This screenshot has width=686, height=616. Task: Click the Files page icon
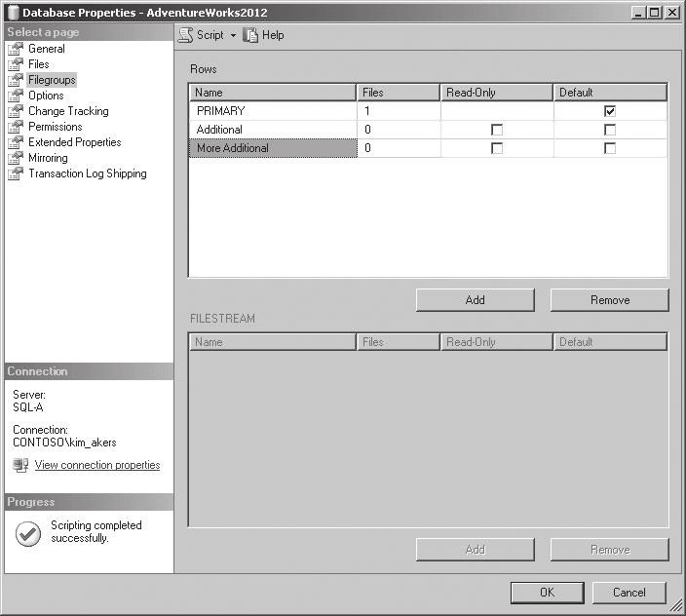[16, 64]
